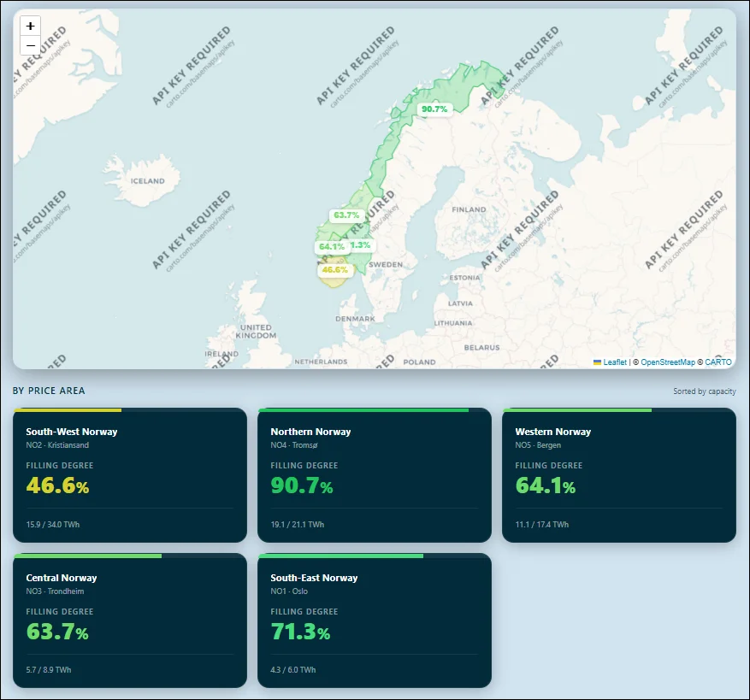750x700 pixels.
Task: Click the 64.1% filling degree card value
Action: tap(546, 485)
